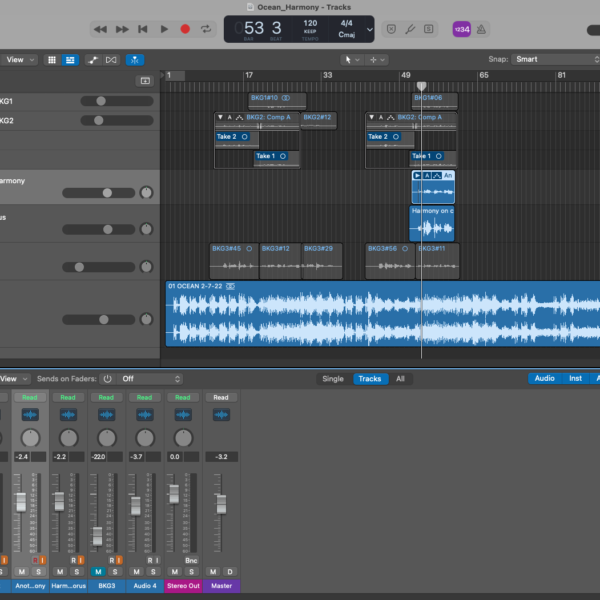The image size is (600, 600).
Task: Click the Show Automation icon
Action: pos(93,60)
